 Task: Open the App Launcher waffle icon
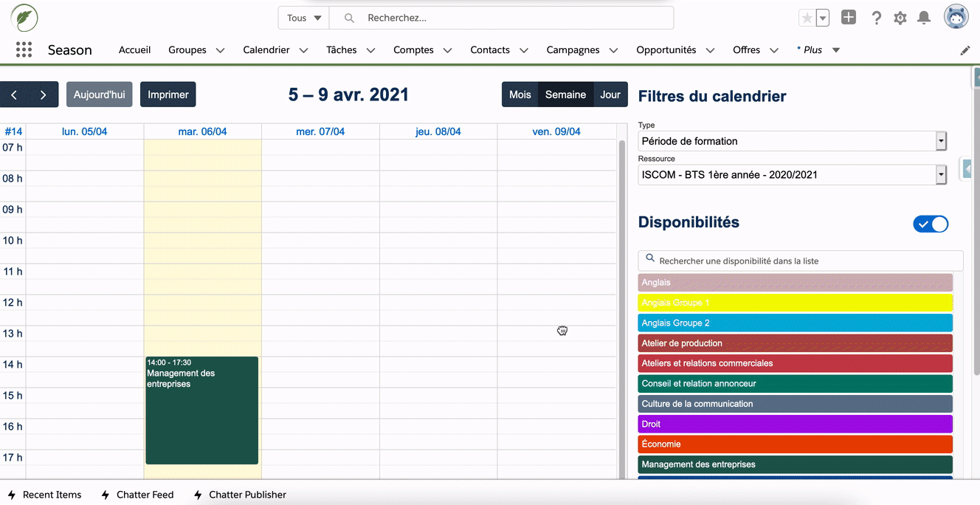(24, 49)
